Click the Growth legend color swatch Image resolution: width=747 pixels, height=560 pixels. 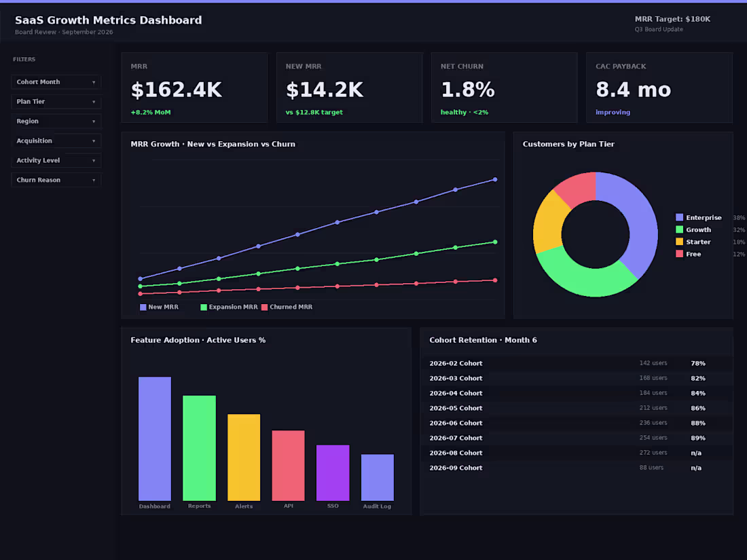pyautogui.click(x=679, y=229)
